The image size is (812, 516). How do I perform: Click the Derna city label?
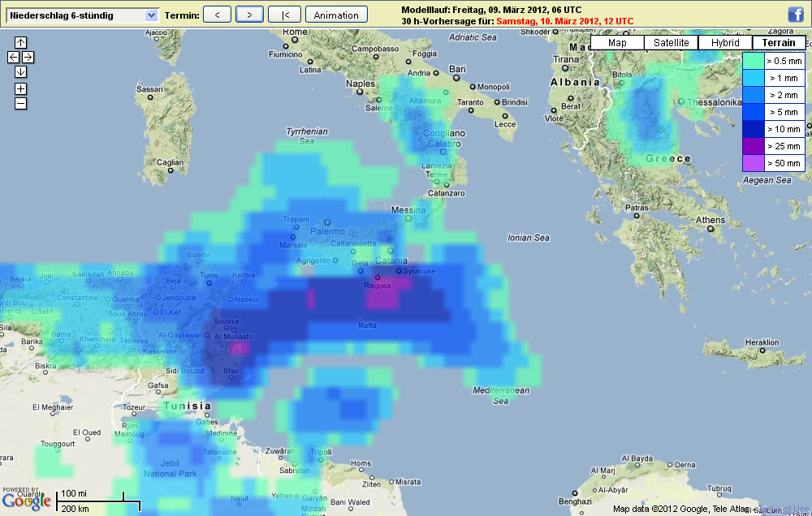tap(685, 465)
